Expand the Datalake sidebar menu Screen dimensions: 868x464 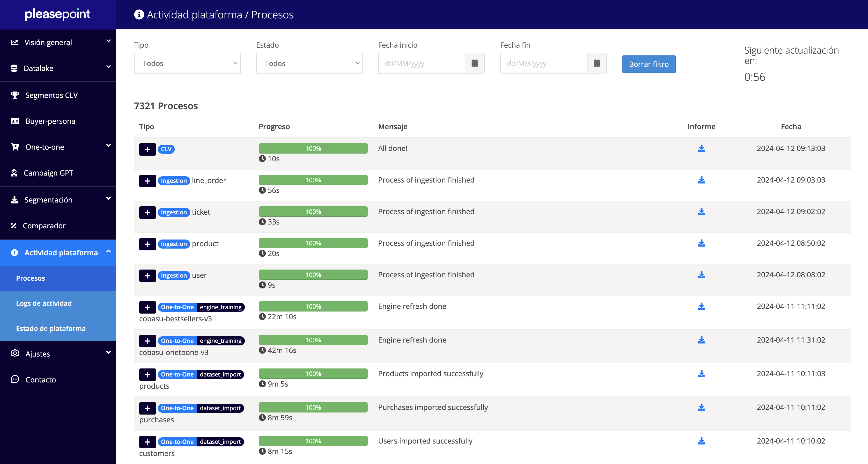58,68
